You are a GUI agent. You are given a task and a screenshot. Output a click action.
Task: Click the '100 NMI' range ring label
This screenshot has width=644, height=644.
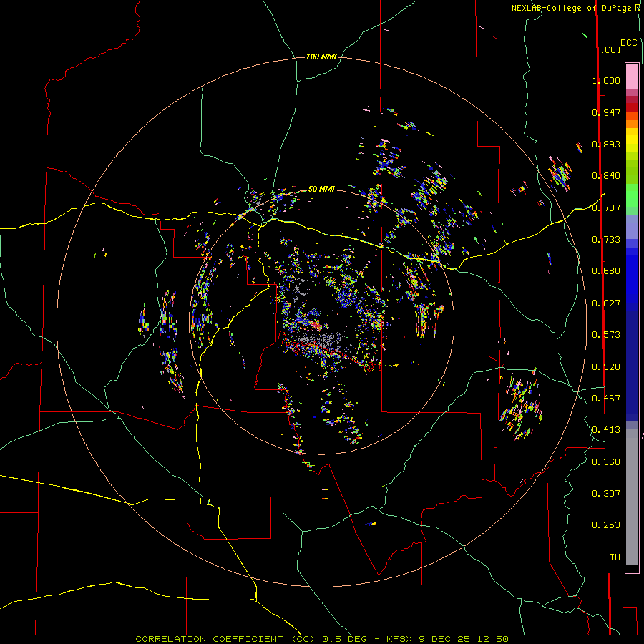click(x=321, y=57)
